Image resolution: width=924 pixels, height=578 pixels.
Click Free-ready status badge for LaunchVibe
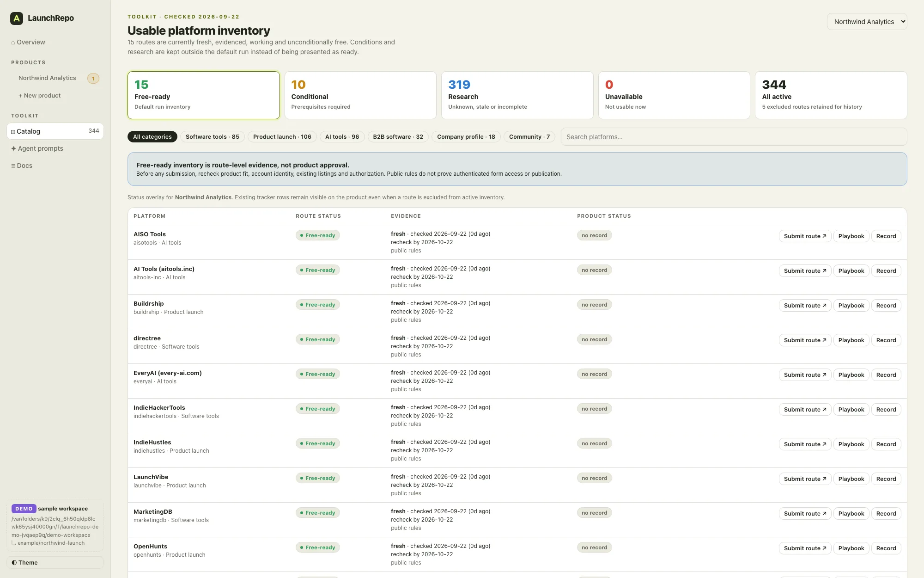point(318,478)
